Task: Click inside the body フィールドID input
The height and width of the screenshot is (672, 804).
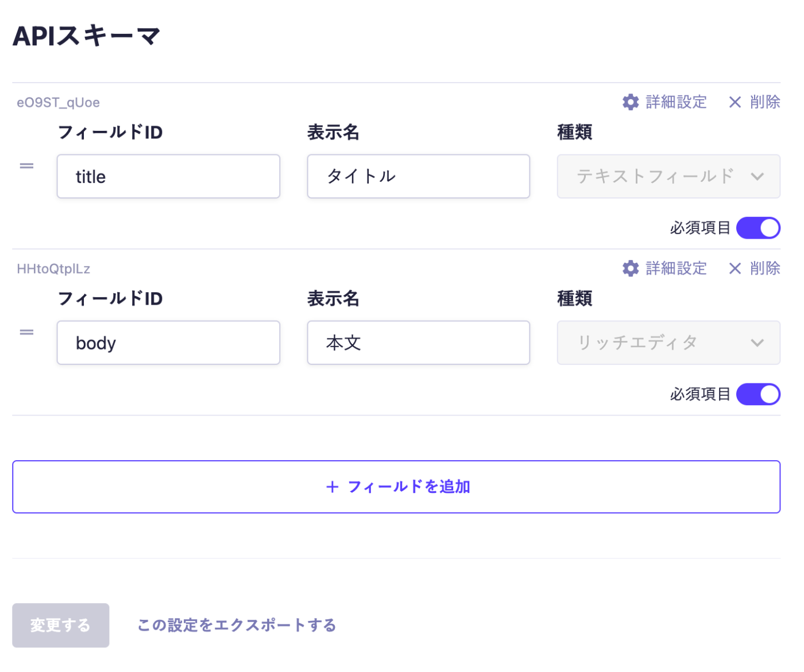Action: [168, 343]
